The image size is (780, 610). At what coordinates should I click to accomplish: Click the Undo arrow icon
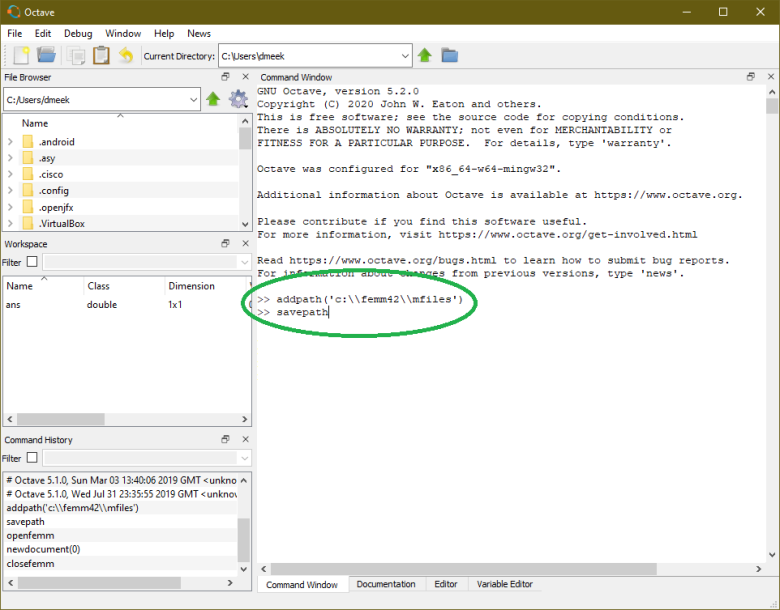(126, 55)
